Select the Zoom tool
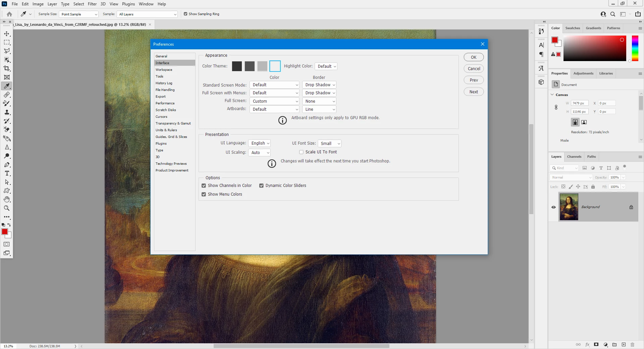Image resolution: width=644 pixels, height=349 pixels. point(7,208)
